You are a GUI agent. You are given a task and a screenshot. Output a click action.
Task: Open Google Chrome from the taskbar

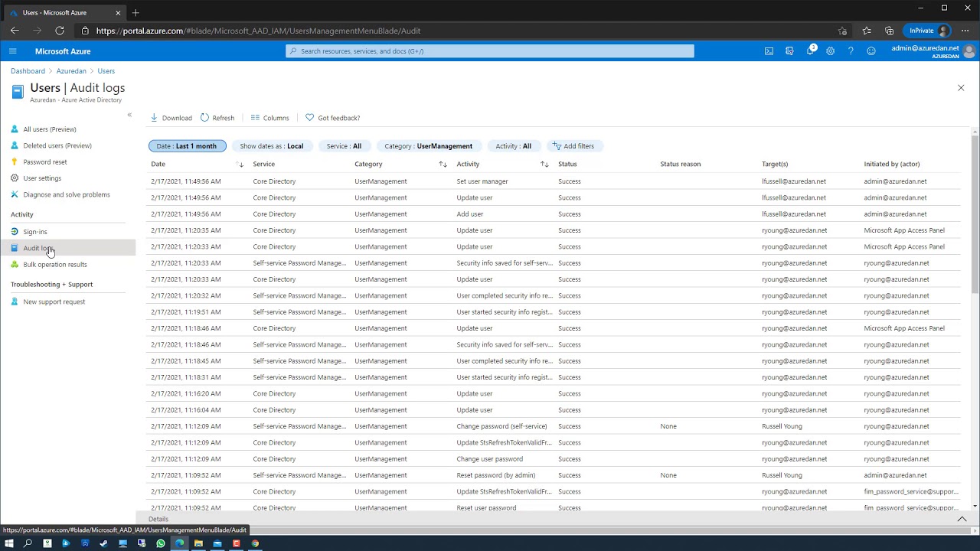pyautogui.click(x=255, y=543)
